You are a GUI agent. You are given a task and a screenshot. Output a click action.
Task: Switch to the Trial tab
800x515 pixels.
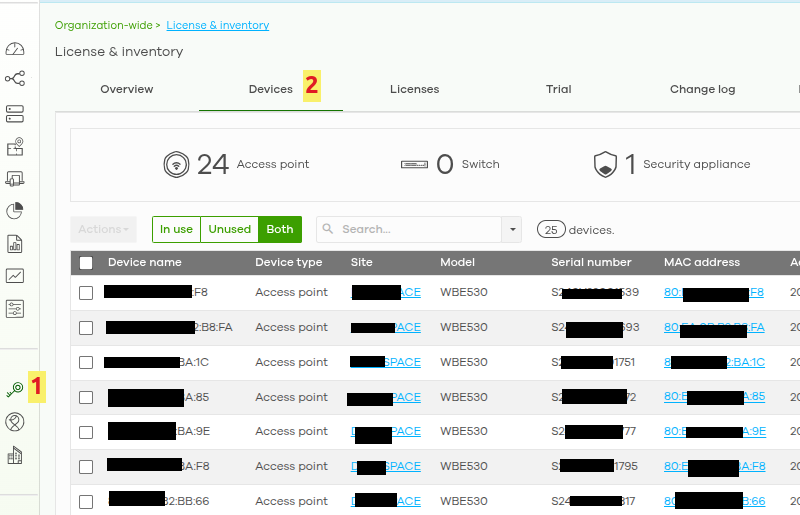pos(559,89)
